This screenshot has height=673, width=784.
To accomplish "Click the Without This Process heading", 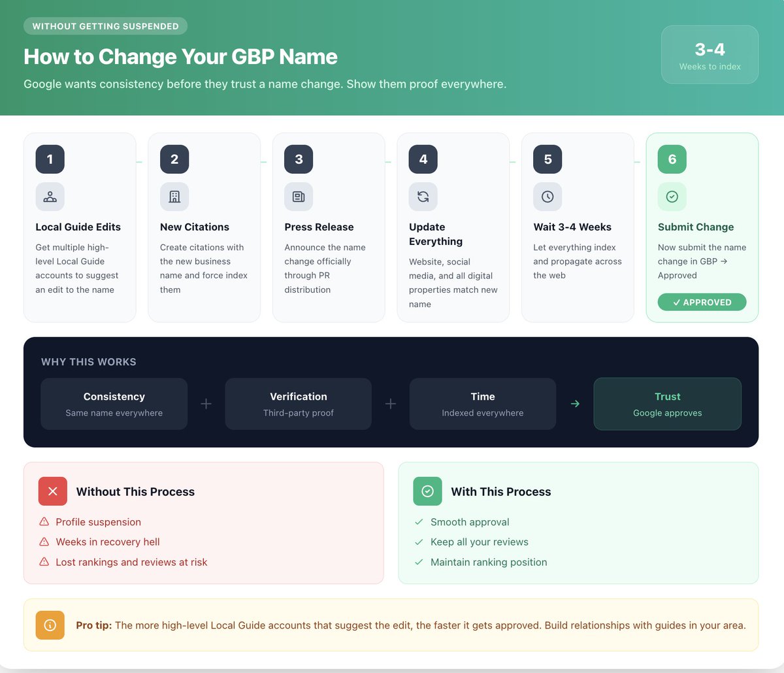I will point(135,491).
